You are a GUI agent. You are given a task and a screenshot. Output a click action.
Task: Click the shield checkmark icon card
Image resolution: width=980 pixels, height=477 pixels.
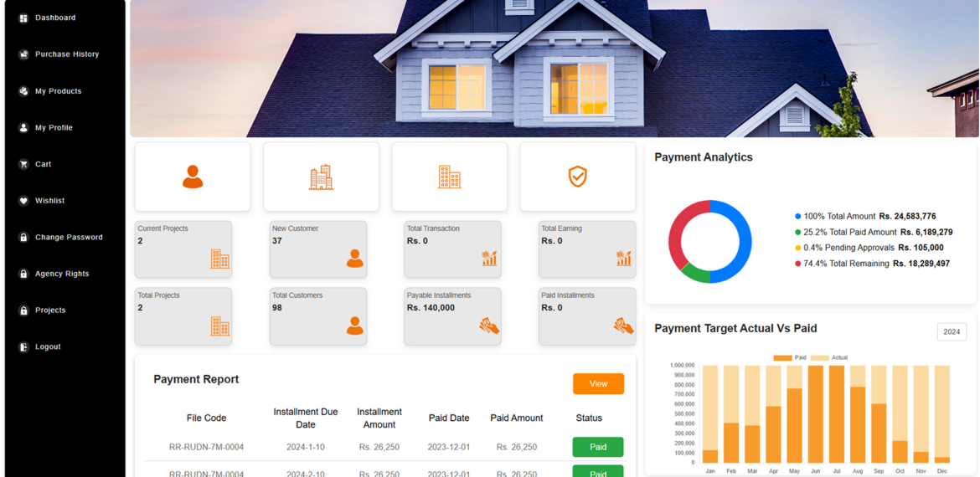[x=577, y=177]
